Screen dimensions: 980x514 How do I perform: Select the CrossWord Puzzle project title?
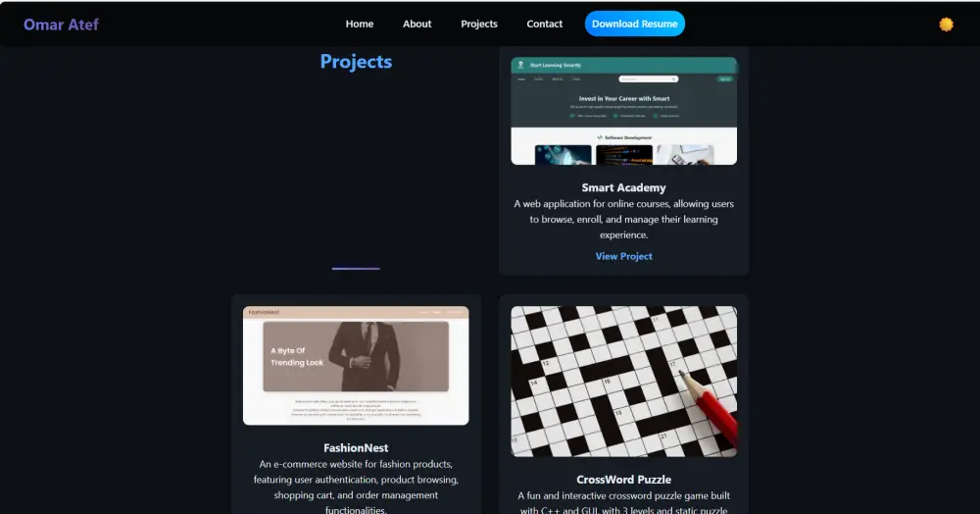(x=623, y=480)
